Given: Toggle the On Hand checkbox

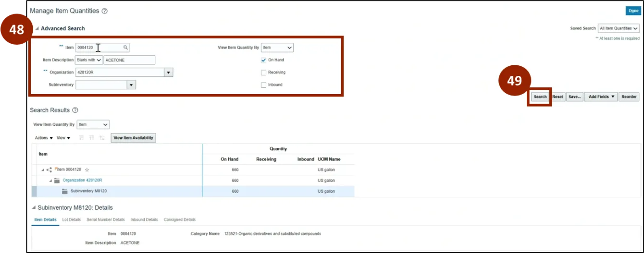Looking at the screenshot, I should click(263, 60).
